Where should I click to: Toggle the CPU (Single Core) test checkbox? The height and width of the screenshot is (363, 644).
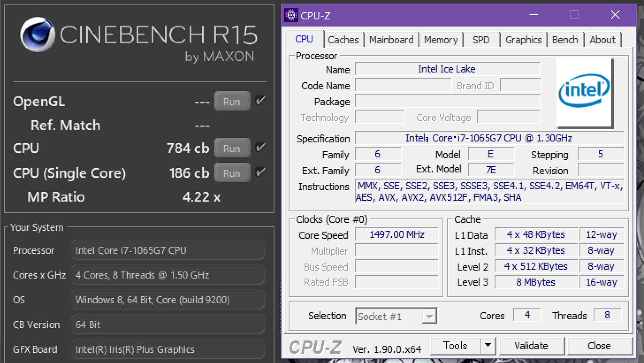(x=261, y=172)
